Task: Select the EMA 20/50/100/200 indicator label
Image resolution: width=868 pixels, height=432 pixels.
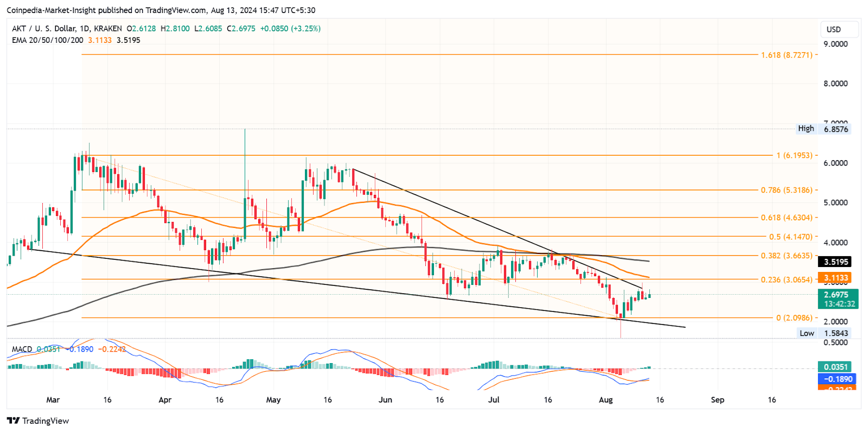Action: click(x=48, y=40)
